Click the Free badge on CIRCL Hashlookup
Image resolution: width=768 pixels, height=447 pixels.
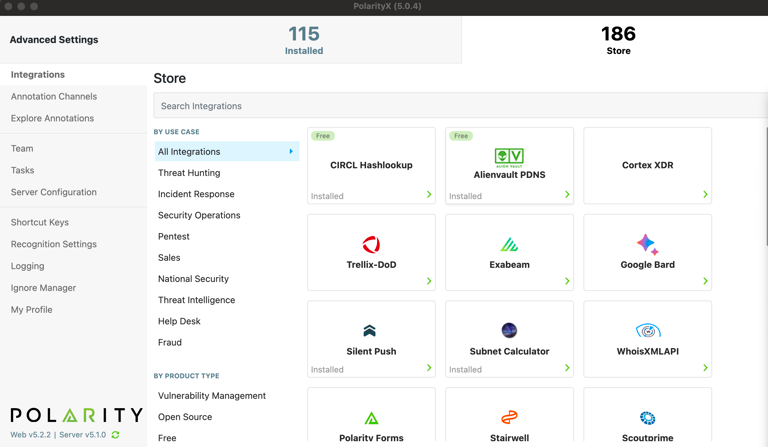pyautogui.click(x=323, y=136)
